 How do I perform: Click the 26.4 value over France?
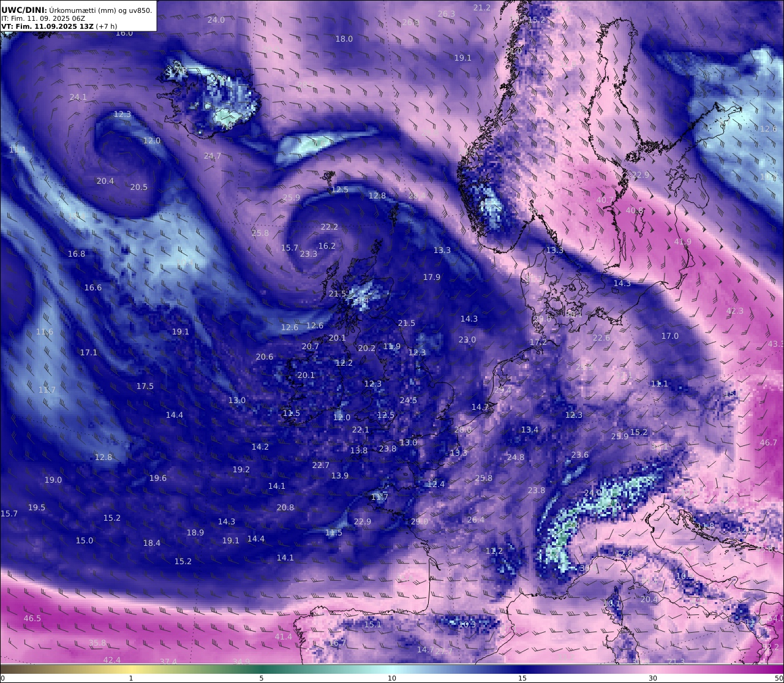pyautogui.click(x=476, y=519)
